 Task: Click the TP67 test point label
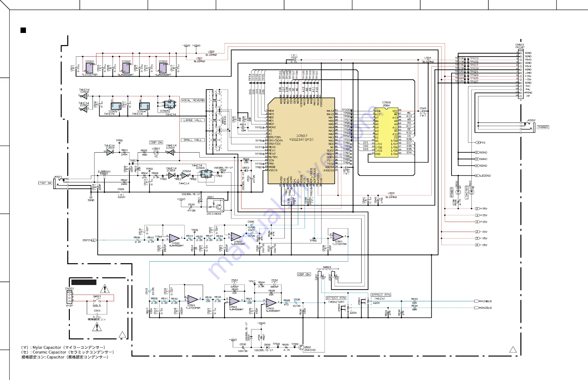coord(252,281)
